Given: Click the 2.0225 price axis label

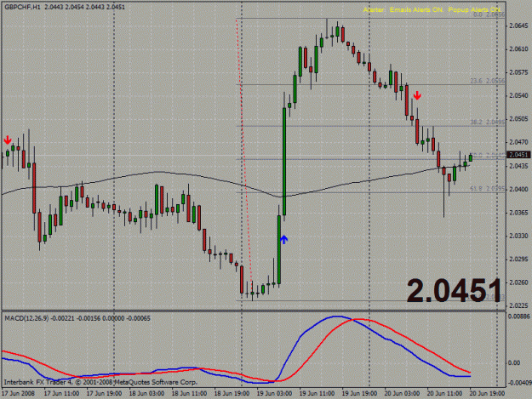Looking at the screenshot, I should (x=518, y=305).
